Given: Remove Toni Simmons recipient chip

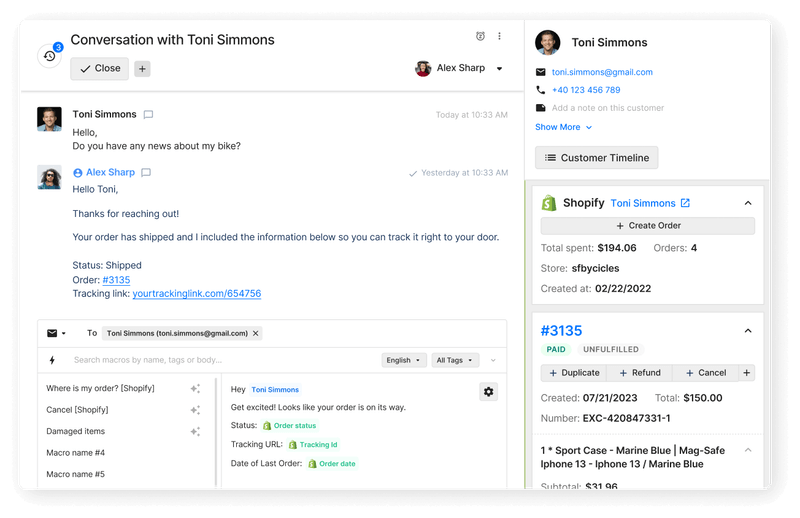Looking at the screenshot, I should (x=255, y=333).
